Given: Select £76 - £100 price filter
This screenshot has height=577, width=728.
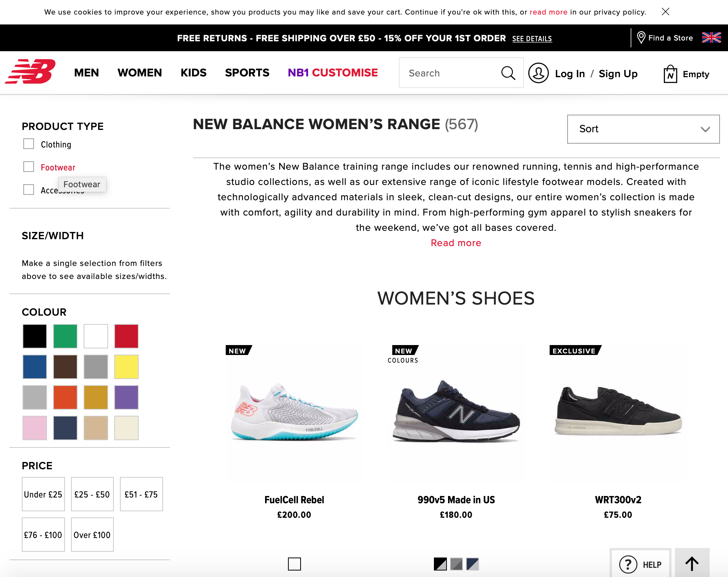Looking at the screenshot, I should pyautogui.click(x=43, y=535).
